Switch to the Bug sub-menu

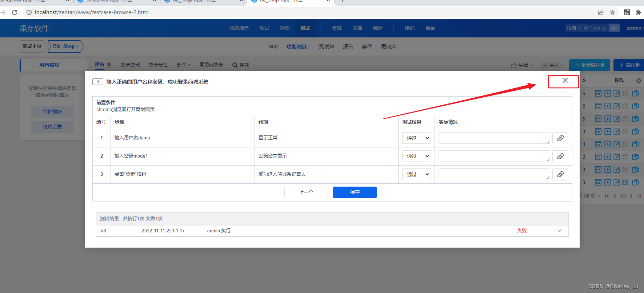pos(273,46)
